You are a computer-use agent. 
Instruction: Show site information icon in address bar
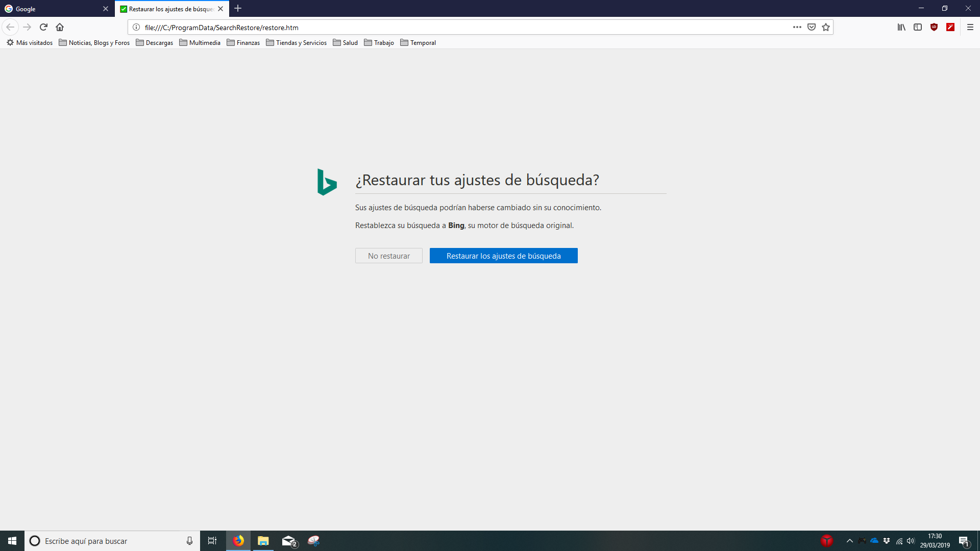(136, 27)
